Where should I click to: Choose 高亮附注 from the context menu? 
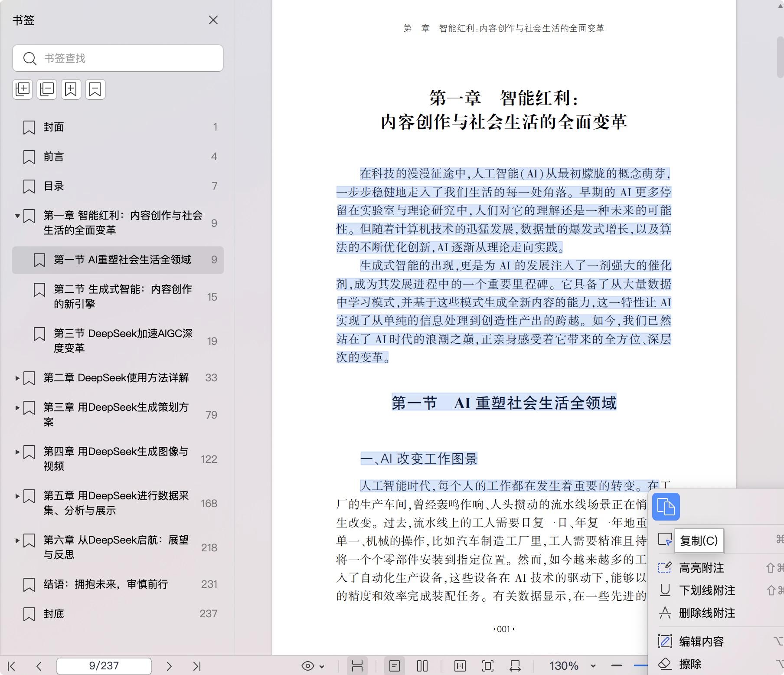click(x=701, y=568)
